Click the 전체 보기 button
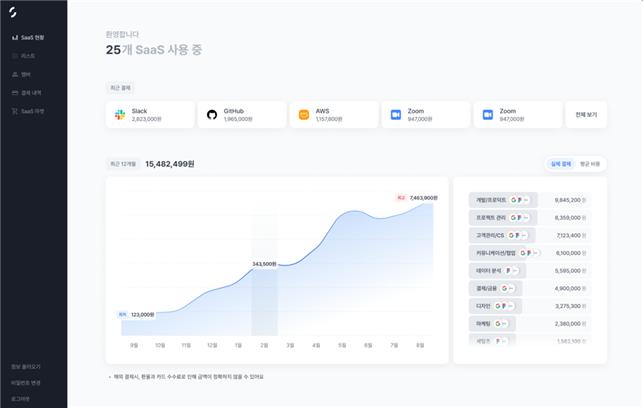This screenshot has height=408, width=643. coord(586,115)
